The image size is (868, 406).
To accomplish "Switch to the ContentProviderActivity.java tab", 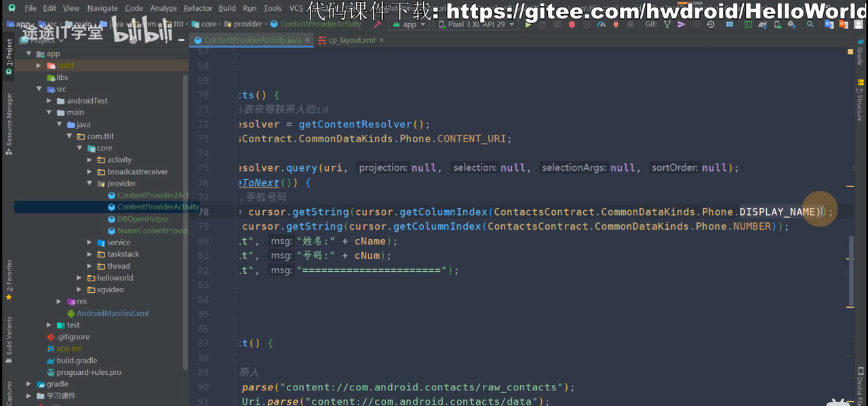I will pos(252,40).
